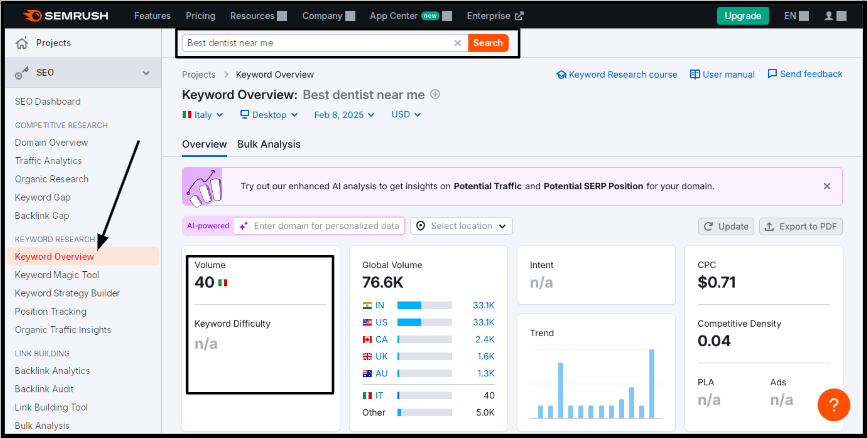
Task: Open the Resources menu dropdown
Action: tap(258, 16)
